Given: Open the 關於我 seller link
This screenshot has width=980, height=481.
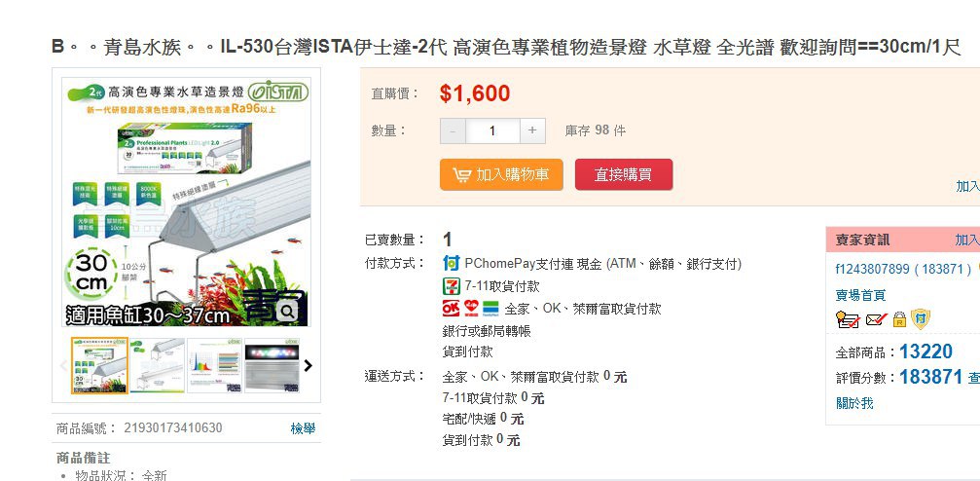Looking at the screenshot, I should (x=854, y=403).
